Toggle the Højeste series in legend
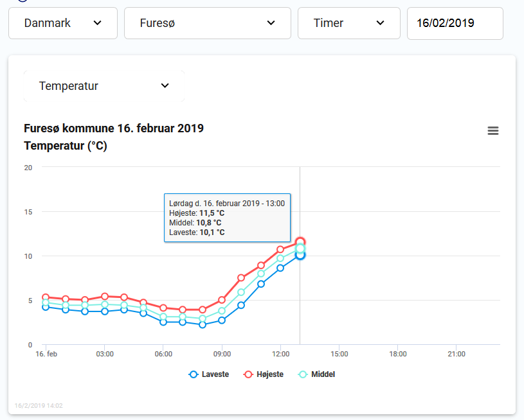The image size is (524, 420). click(x=264, y=374)
